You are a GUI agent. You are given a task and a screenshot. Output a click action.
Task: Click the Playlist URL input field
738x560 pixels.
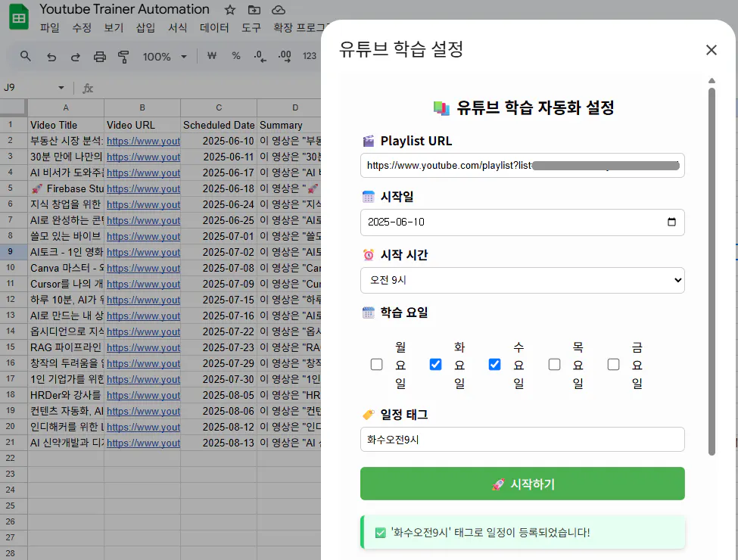click(522, 165)
